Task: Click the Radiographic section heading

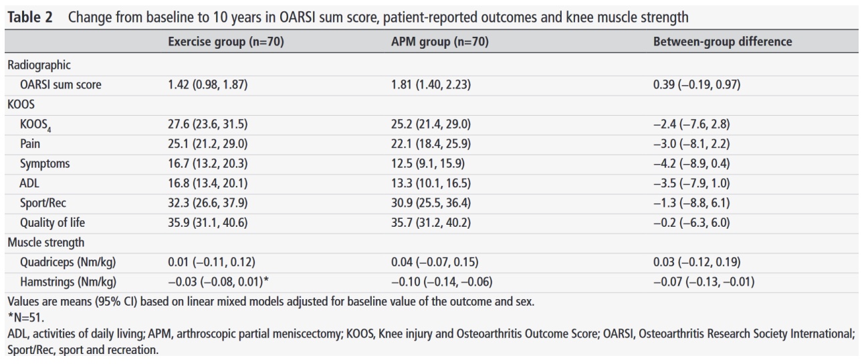Action: coord(39,65)
